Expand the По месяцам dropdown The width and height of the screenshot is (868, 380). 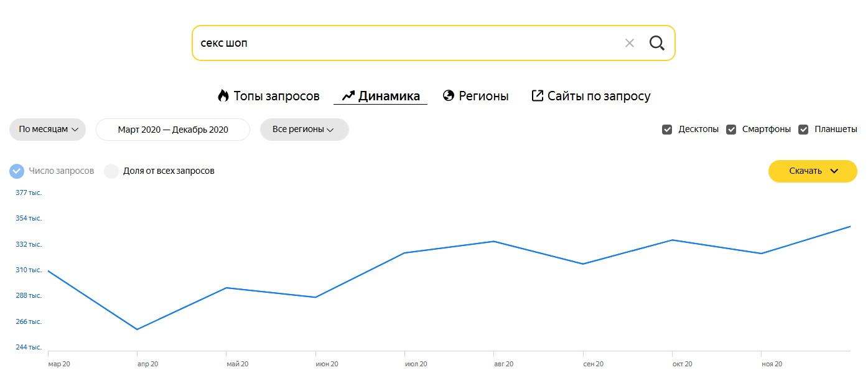[x=48, y=130]
